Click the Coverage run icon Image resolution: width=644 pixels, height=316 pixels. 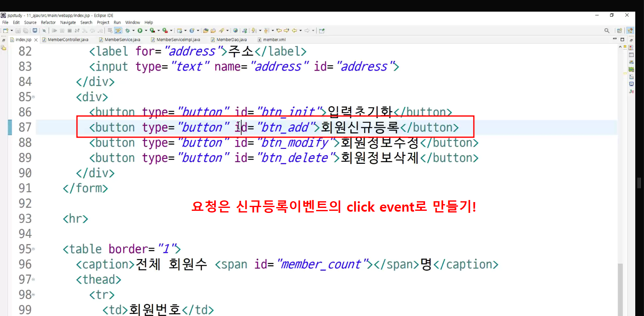tap(152, 30)
